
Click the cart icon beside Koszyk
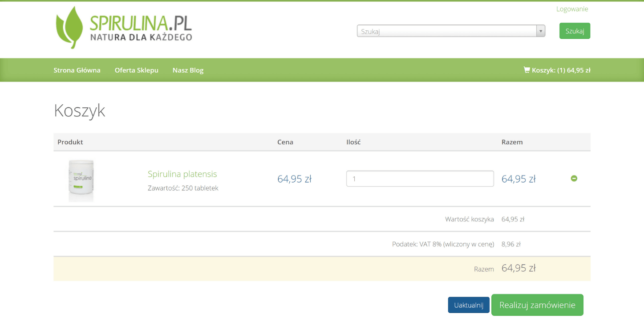[x=527, y=70]
